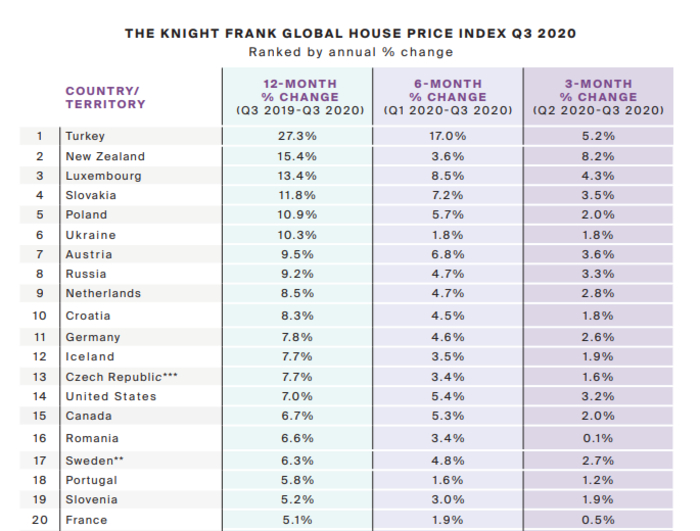The image size is (700, 531).
Task: Click the United States country name
Action: [x=111, y=396]
